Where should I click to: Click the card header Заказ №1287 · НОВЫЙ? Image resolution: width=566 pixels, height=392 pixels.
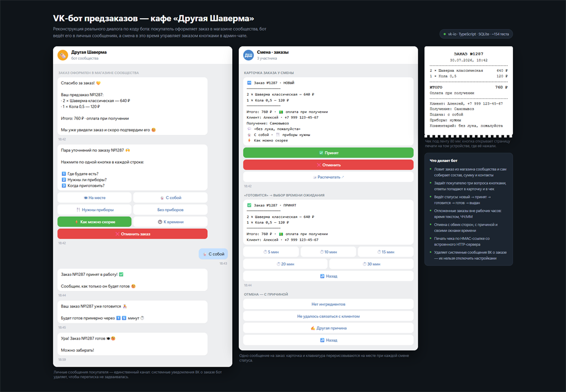pyautogui.click(x=270, y=83)
